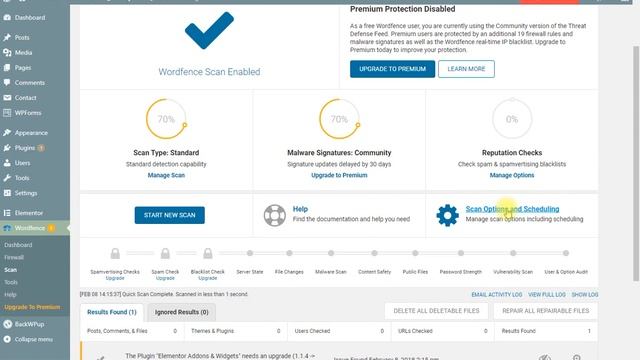The width and height of the screenshot is (640, 360).
Task: Open Scan Options and Scheduling link
Action: point(512,209)
